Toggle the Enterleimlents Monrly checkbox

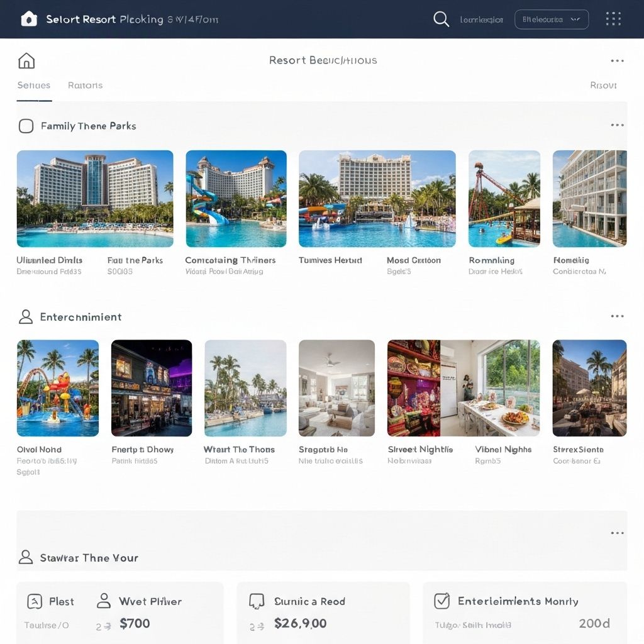pyautogui.click(x=442, y=601)
